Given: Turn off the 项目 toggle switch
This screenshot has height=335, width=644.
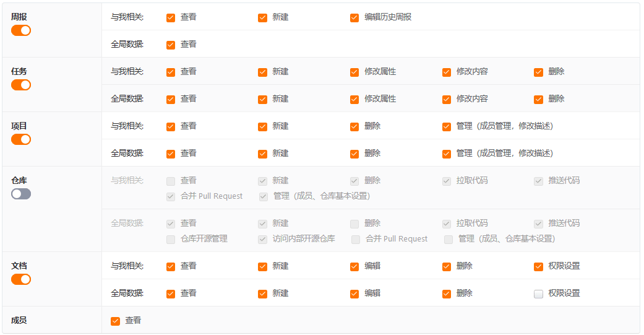Looking at the screenshot, I should coord(21,139).
